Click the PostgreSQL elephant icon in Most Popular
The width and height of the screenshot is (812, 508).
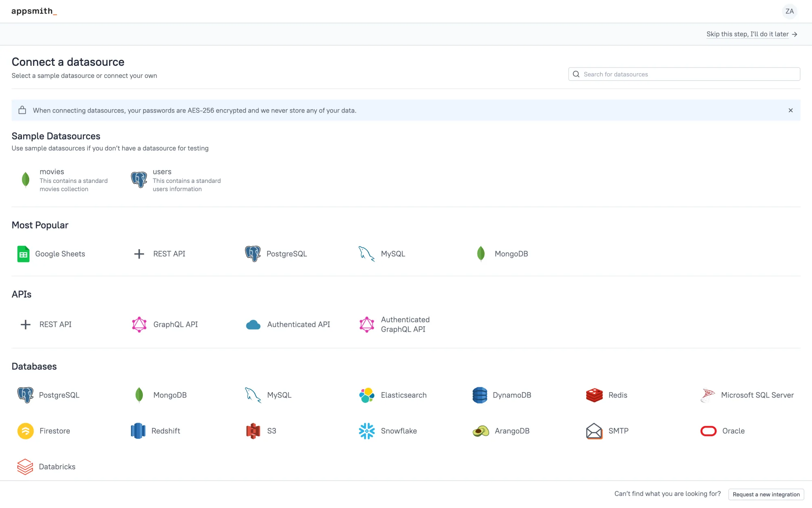pyautogui.click(x=253, y=254)
